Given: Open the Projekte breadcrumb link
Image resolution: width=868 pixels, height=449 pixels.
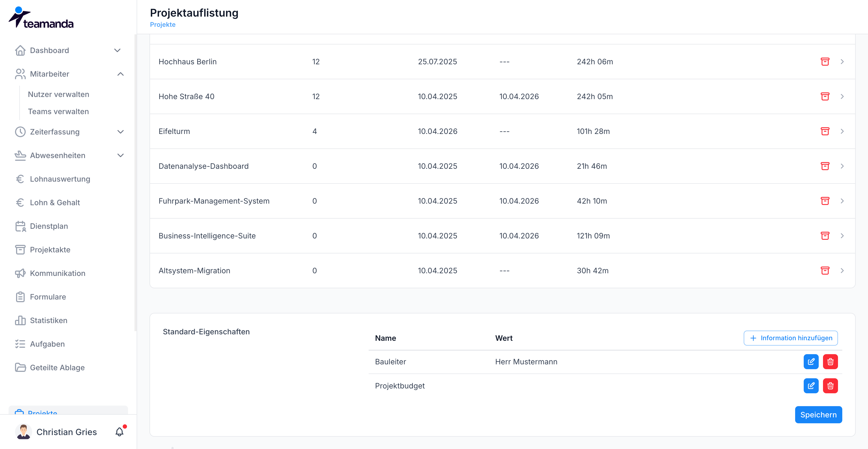Looking at the screenshot, I should (163, 25).
